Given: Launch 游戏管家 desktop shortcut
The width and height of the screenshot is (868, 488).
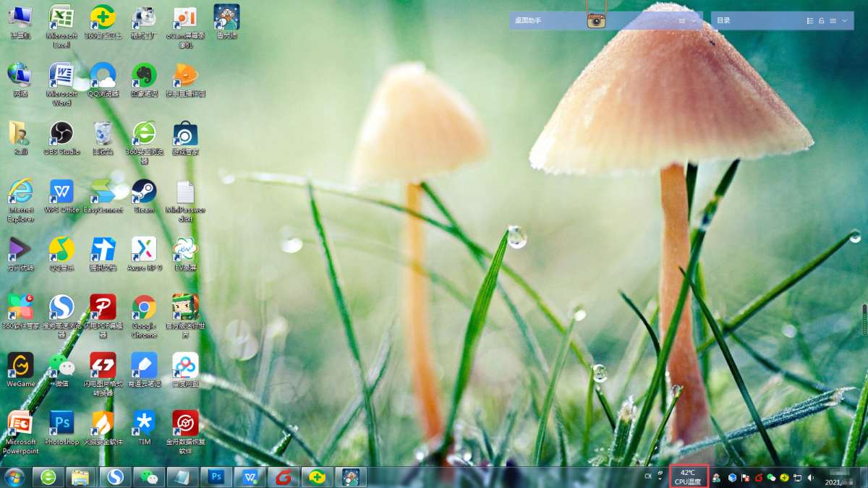Looking at the screenshot, I should pos(185,138).
